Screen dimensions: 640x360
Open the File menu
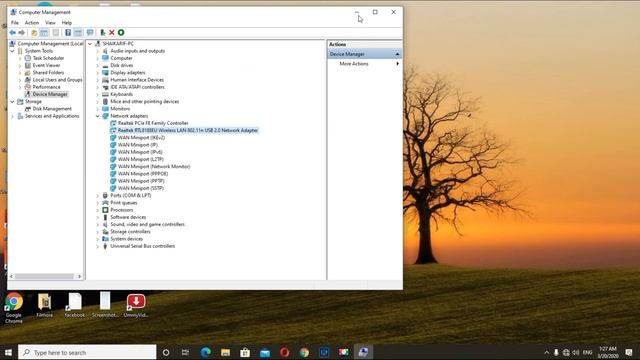coord(15,23)
